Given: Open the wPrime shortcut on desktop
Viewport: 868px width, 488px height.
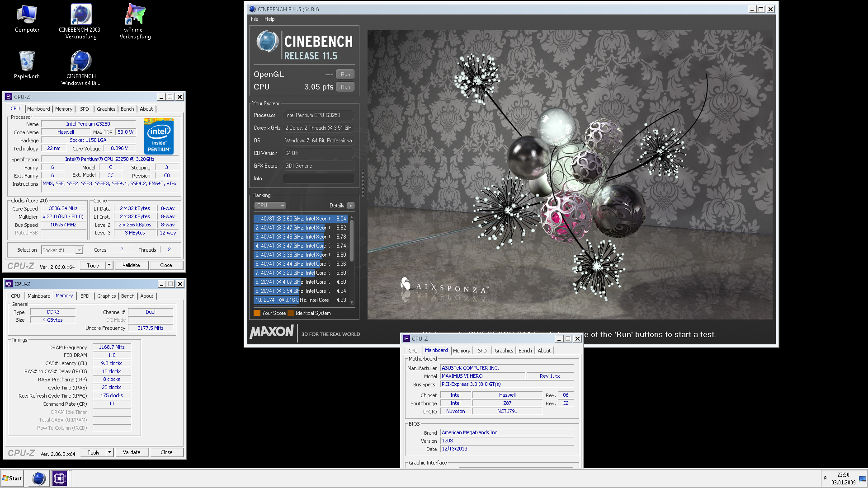Looking at the screenshot, I should [x=135, y=21].
